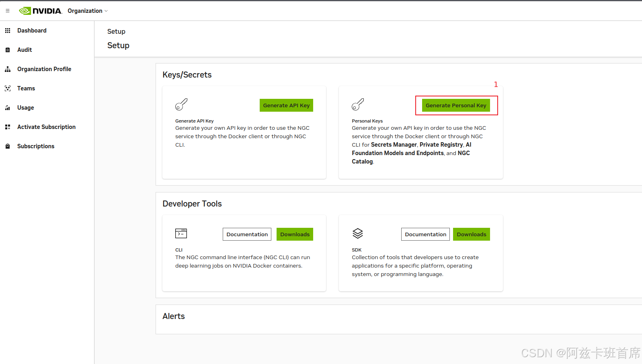
Task: Open CLI Documentation
Action: point(247,234)
